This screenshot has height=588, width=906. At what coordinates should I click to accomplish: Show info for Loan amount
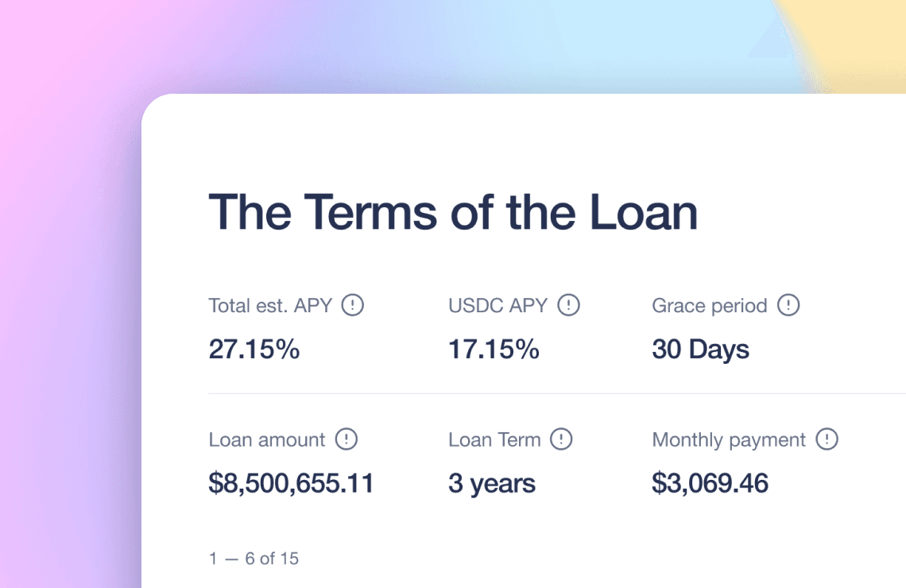(x=347, y=439)
